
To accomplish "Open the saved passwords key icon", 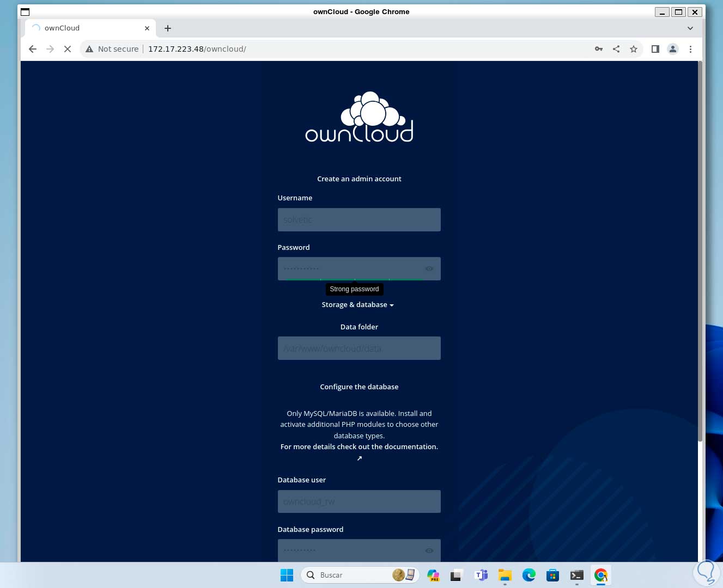I will click(599, 49).
